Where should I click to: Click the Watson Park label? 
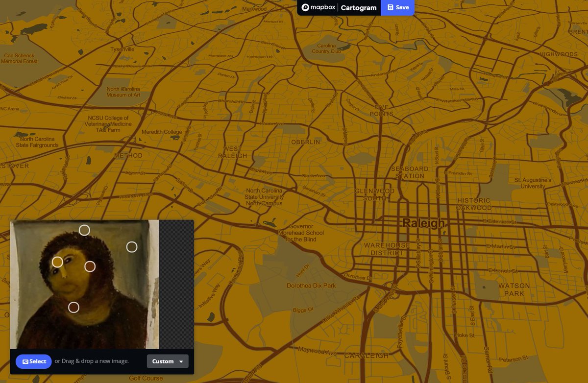click(514, 289)
